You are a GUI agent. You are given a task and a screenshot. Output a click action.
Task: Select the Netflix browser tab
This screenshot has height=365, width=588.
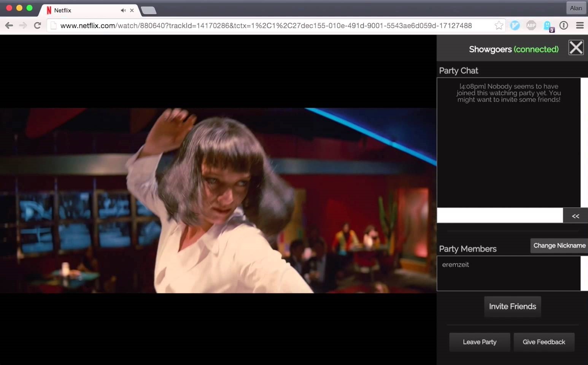[89, 10]
